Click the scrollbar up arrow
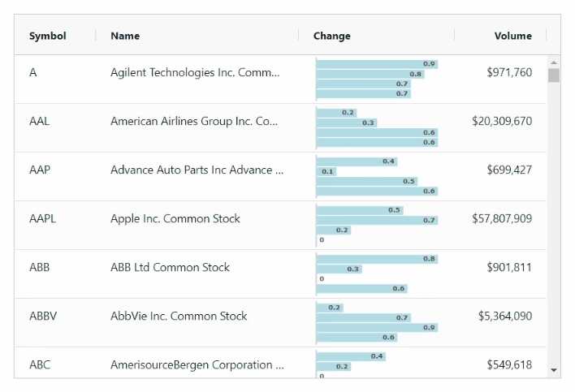This screenshot has width=575, height=392. click(554, 62)
